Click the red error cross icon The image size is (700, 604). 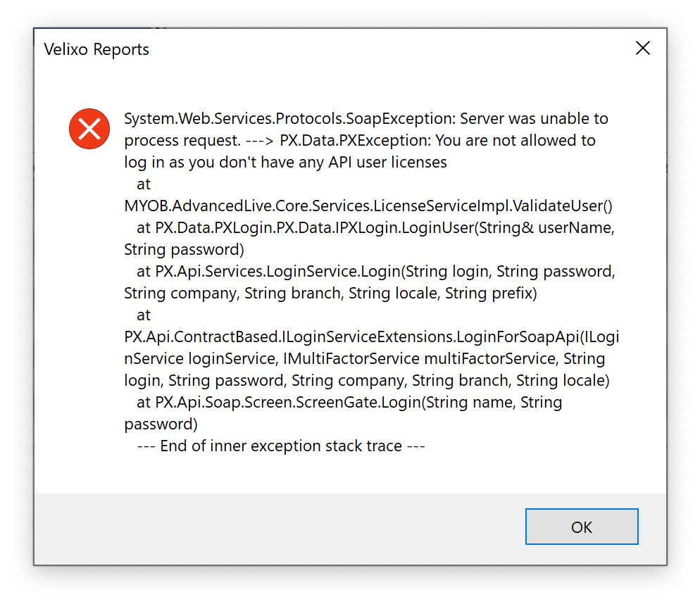coord(89,129)
